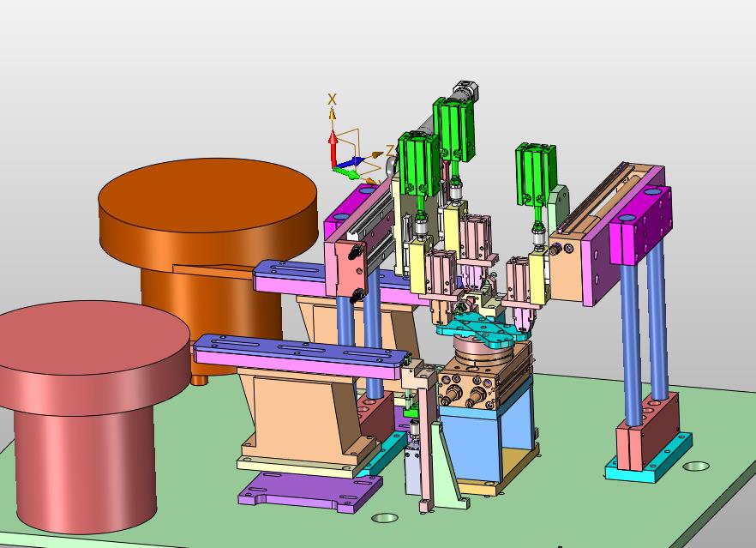Click the "X" axis label
The height and width of the screenshot is (548, 756).
pos(332,99)
